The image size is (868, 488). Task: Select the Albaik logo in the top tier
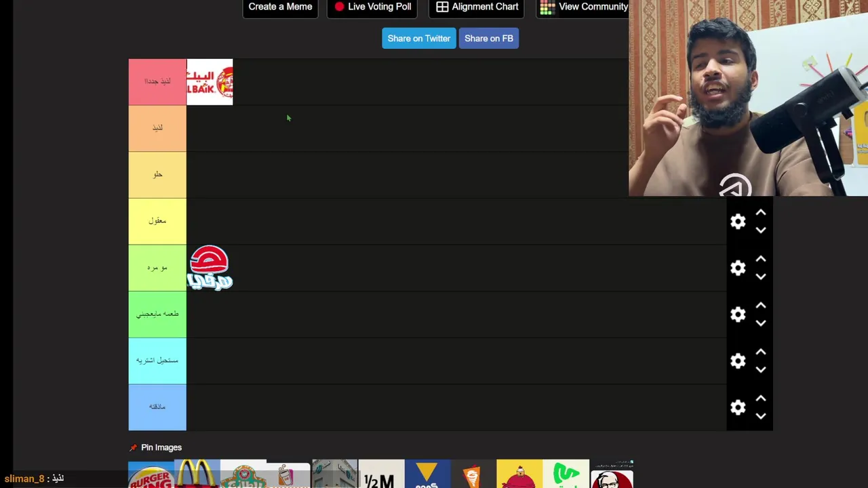pos(210,82)
